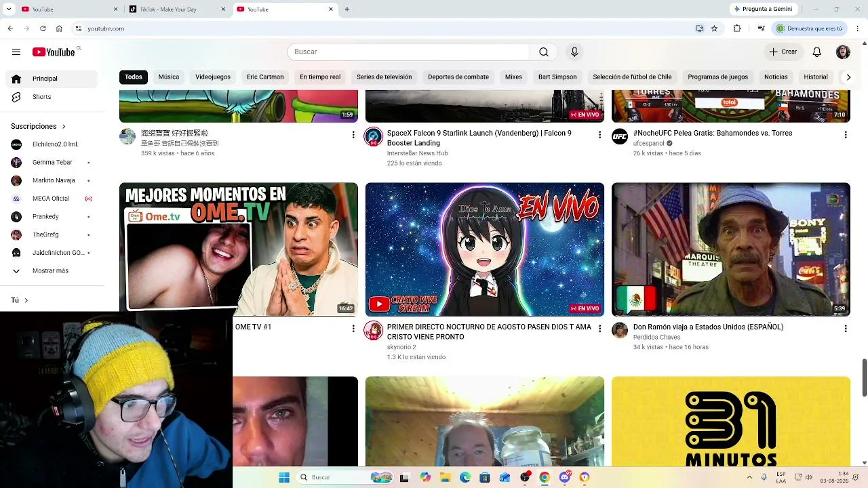This screenshot has height=488, width=868.
Task: Visit the ufcespanol channel link
Action: pos(649,144)
